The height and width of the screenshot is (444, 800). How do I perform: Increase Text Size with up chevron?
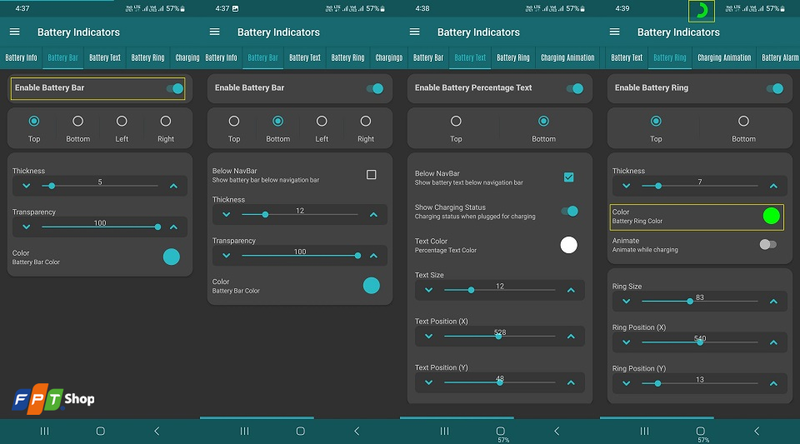[571, 290]
